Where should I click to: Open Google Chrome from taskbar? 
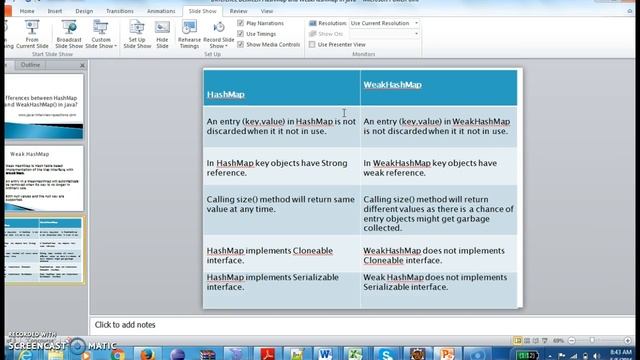click(118, 354)
